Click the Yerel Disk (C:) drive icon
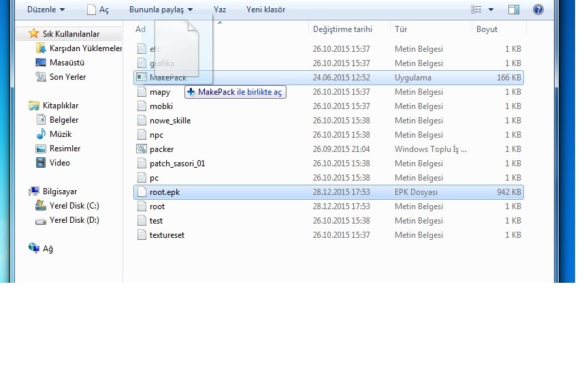 (41, 205)
